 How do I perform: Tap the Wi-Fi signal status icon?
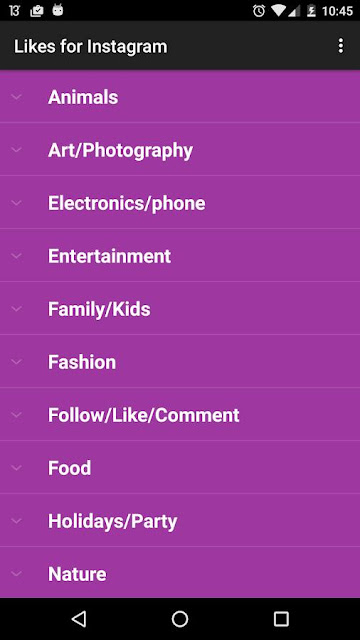(279, 11)
